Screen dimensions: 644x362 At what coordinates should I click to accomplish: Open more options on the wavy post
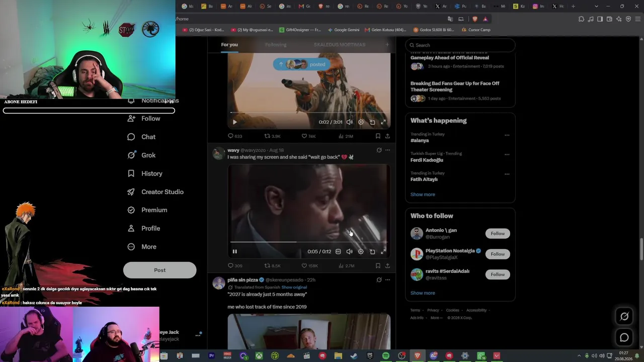[x=387, y=150]
